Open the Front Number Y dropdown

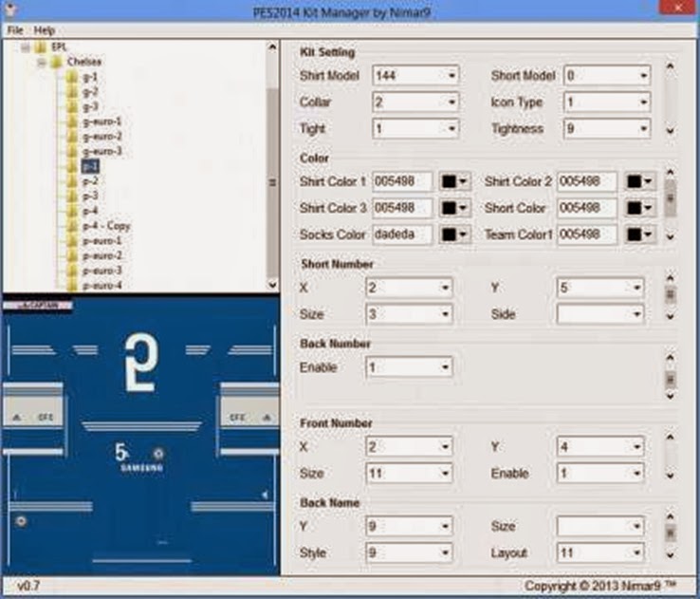(600, 447)
